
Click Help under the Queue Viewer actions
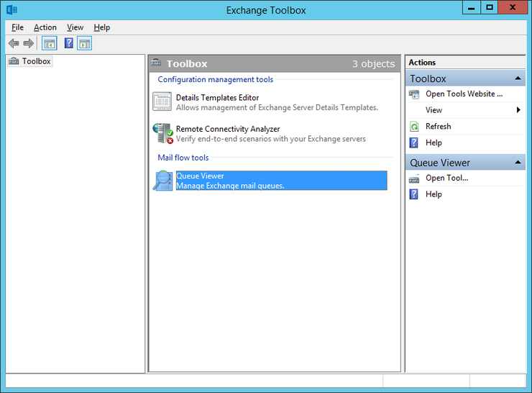[x=434, y=194]
